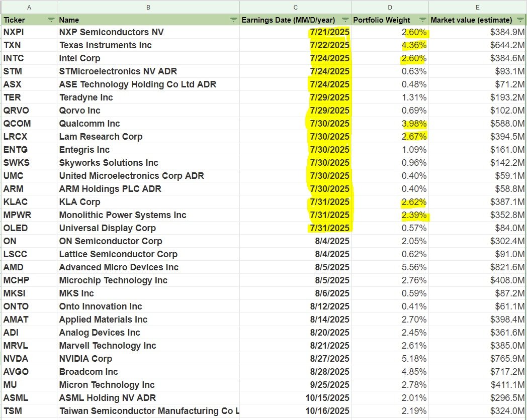Open the filter menu for Name column
The height and width of the screenshot is (420, 527).
234,20
